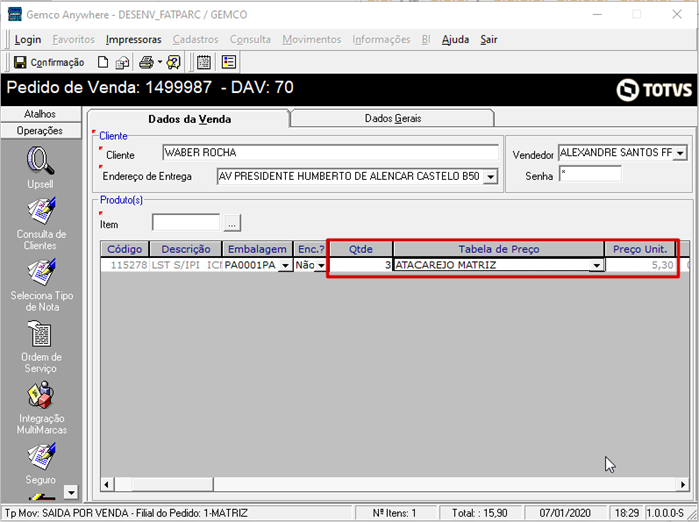Open the Movimentos menu
The image size is (699, 522).
tap(312, 40)
